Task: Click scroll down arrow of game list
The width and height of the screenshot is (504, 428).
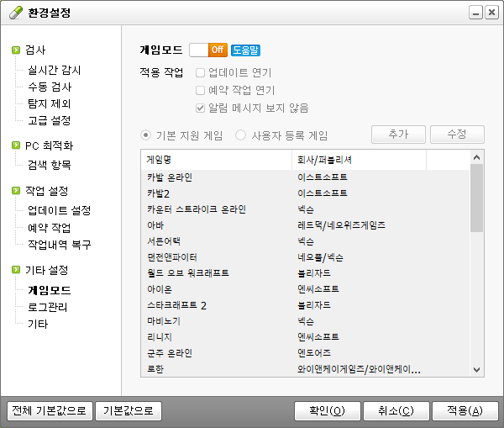Action: click(x=476, y=370)
